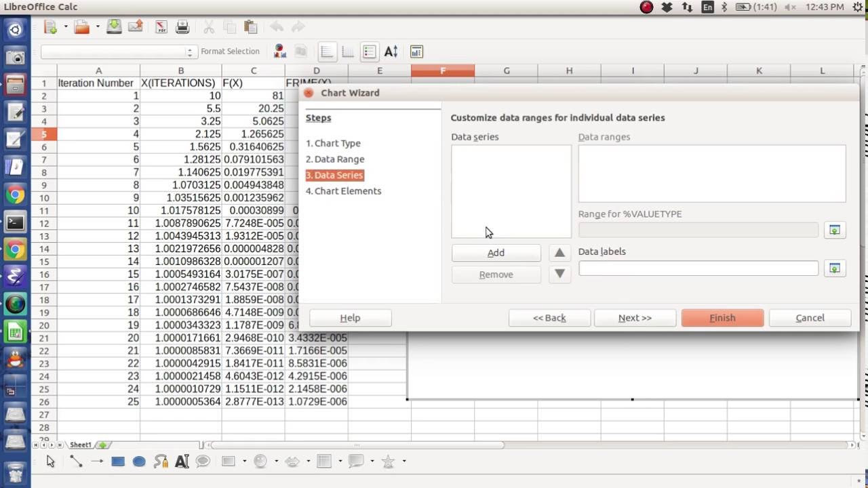Pick the Line drawing tool
Screen dimensions: 868x488
(76, 462)
